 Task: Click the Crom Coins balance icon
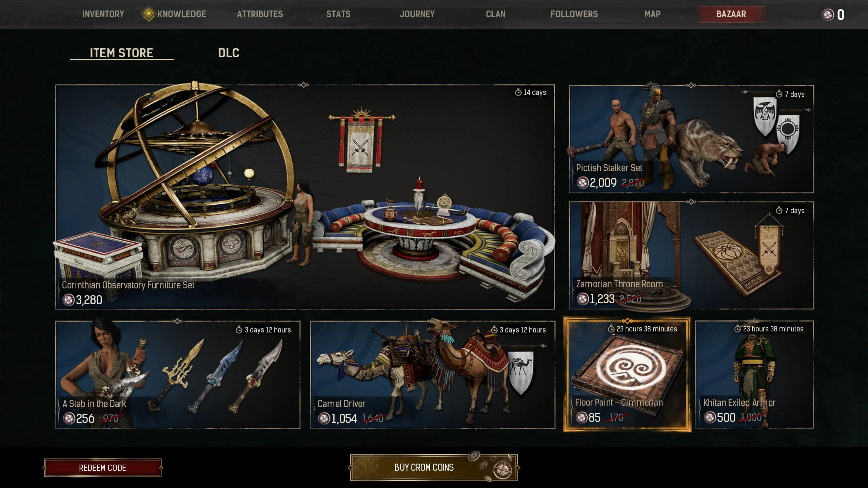[828, 15]
